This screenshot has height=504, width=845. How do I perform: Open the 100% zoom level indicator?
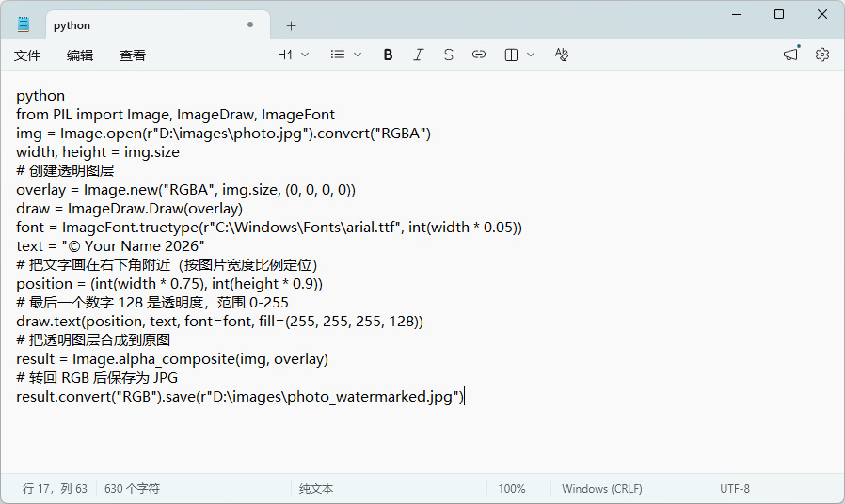[511, 488]
